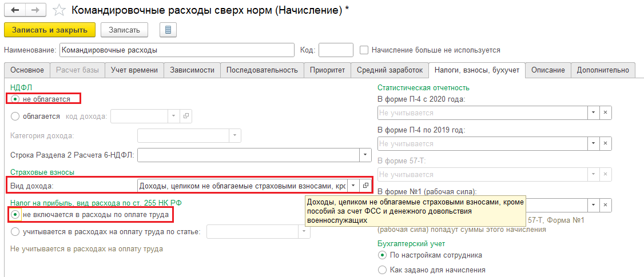The width and height of the screenshot is (644, 277).
Task: Click 'В форме П-4 по 2019 год' value field
Action: [x=483, y=143]
